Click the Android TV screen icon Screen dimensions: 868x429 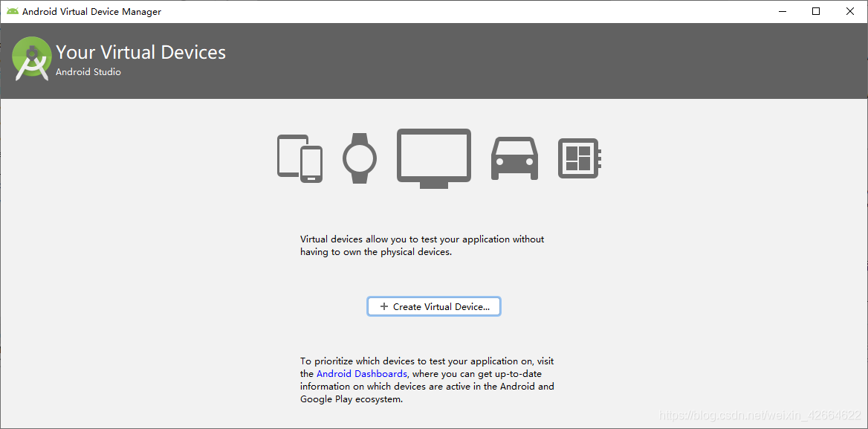tap(434, 158)
